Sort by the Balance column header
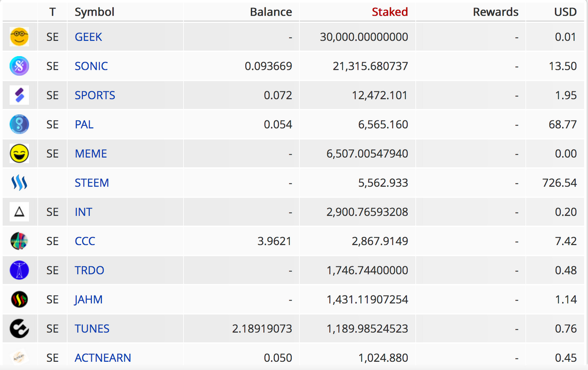This screenshot has width=588, height=370. 271,11
